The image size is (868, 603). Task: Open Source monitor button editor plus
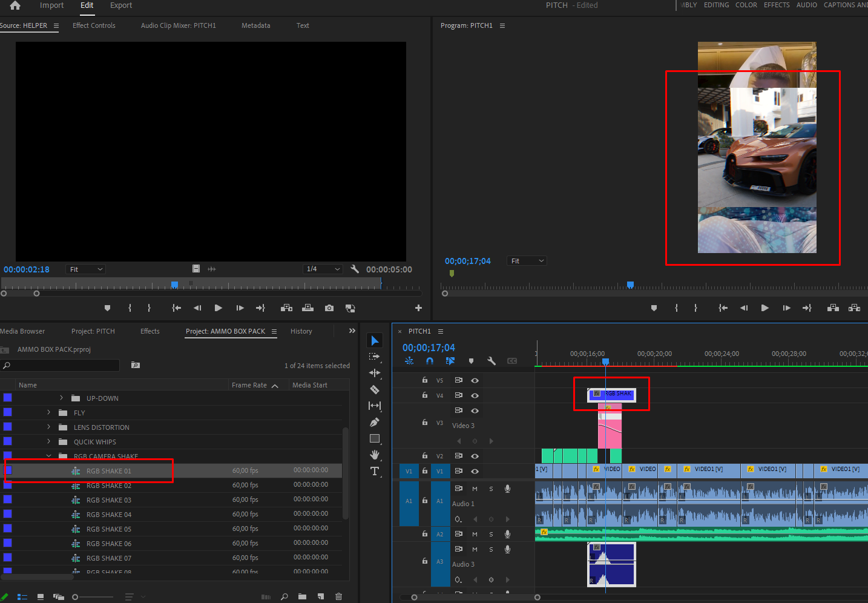click(x=418, y=308)
